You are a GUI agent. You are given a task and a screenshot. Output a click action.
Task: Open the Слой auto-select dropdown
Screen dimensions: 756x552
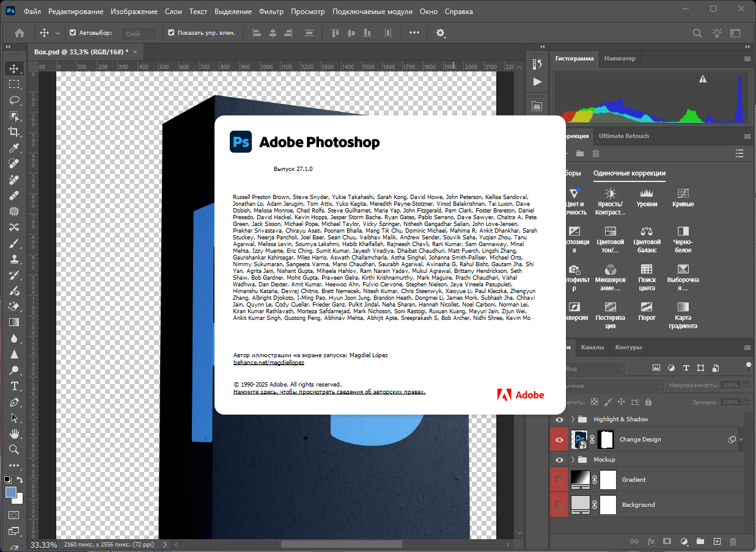[x=139, y=34]
